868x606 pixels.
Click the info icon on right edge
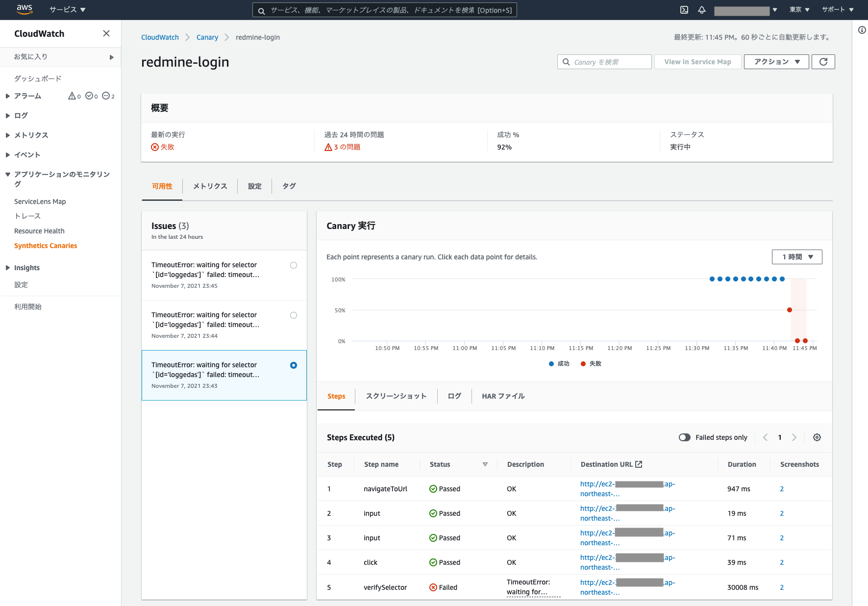tap(862, 30)
